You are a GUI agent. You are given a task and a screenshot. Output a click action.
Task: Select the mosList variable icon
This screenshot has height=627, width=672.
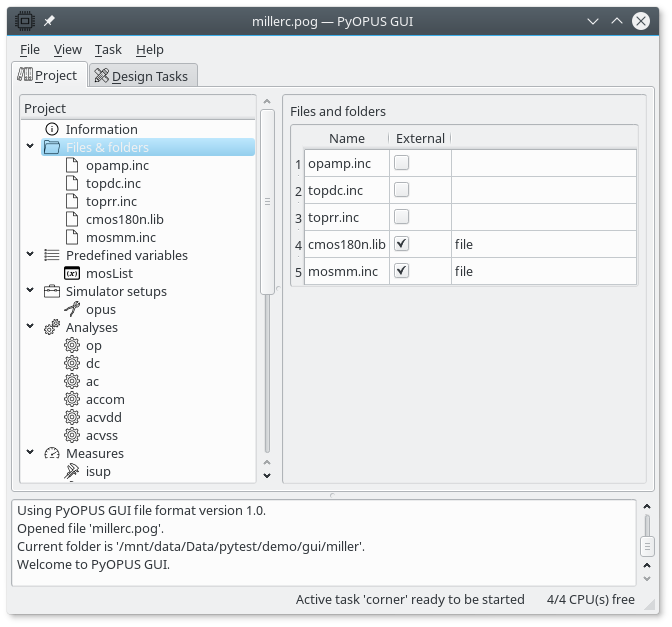tap(72, 273)
